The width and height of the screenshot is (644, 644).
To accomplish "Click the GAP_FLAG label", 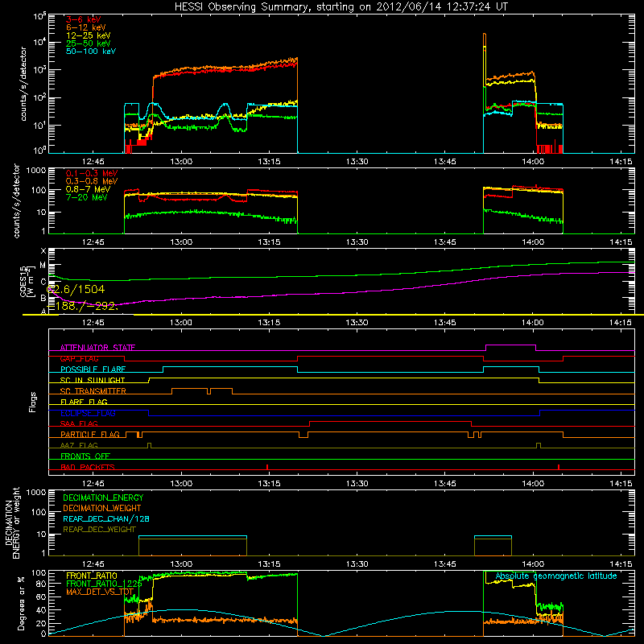I will coord(79,358).
